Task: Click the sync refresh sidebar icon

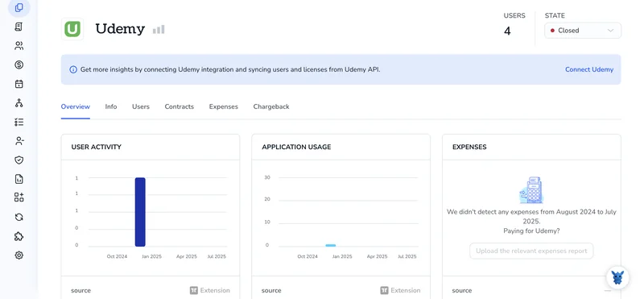Action: [x=19, y=217]
